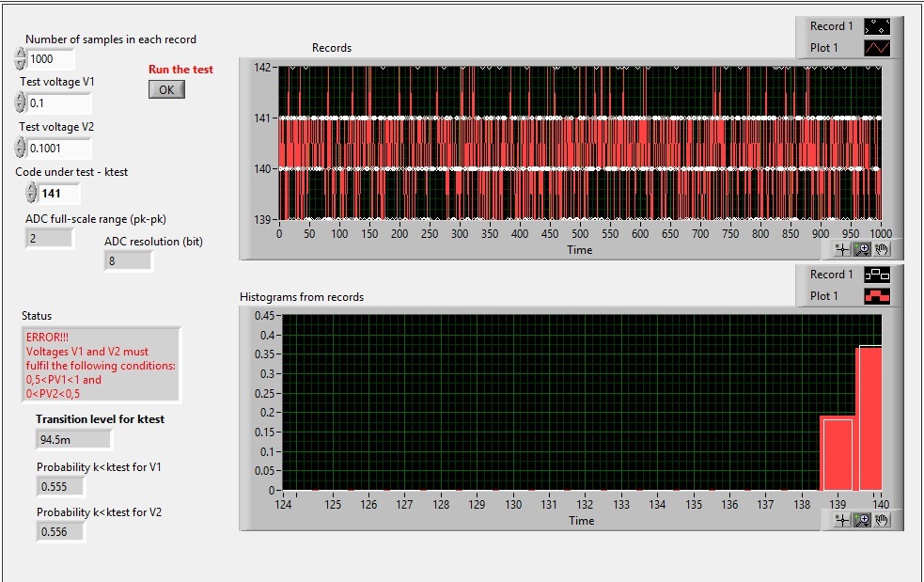Click the transition level indicator 94.5m

tap(73, 439)
